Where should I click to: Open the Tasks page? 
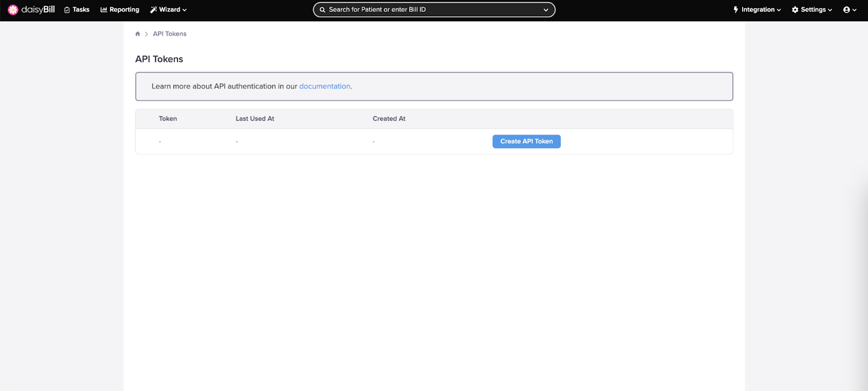tap(76, 10)
